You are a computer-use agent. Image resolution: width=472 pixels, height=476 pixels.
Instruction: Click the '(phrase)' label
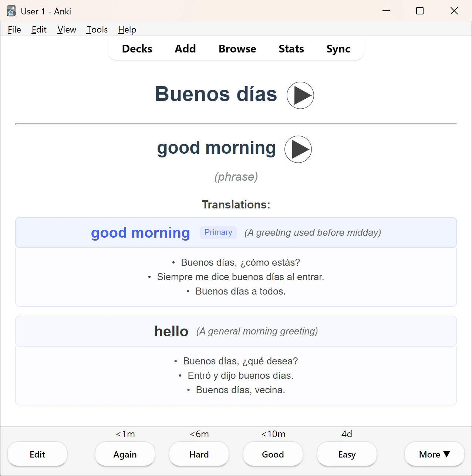236,177
